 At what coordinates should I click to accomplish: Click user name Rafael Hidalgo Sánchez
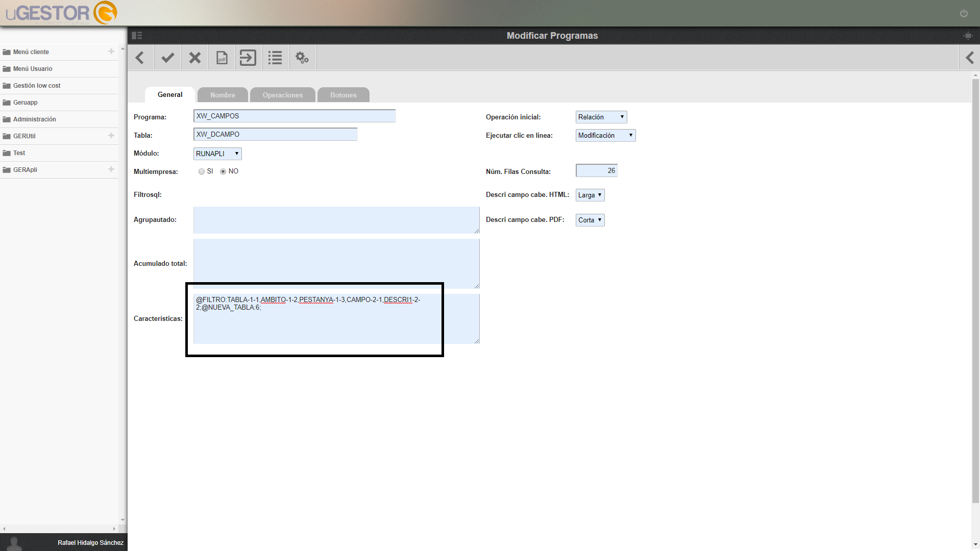[x=90, y=543]
